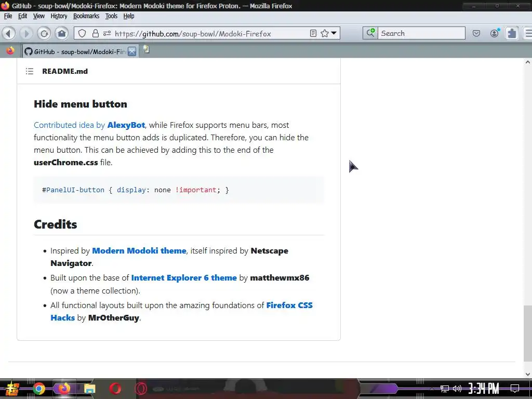
Task: Click scrollbar up arrow
Action: (x=528, y=62)
